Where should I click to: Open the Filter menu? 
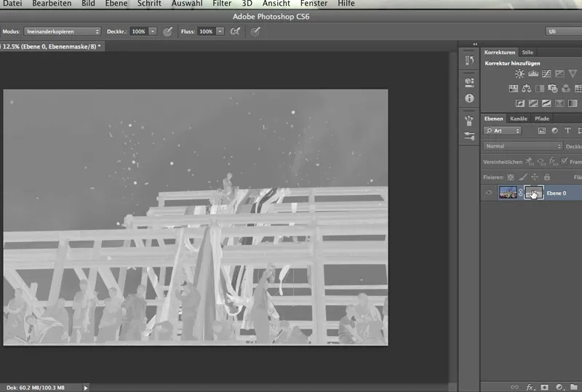pyautogui.click(x=222, y=4)
